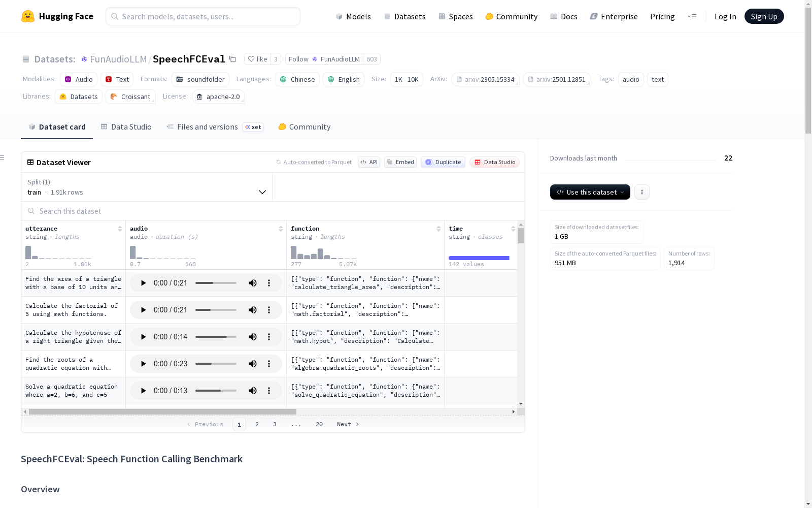Click the table horizontal scrollbar
Image resolution: width=812 pixels, height=508 pixels.
162,411
